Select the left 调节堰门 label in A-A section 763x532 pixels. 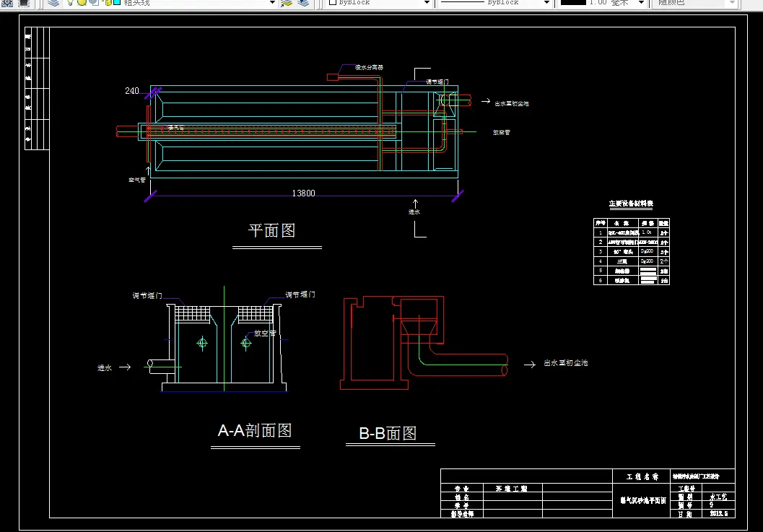pos(147,295)
